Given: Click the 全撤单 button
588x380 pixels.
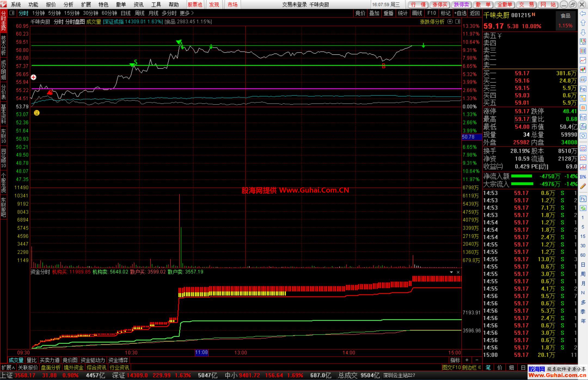Looking at the screenshot, I should point(505,5).
